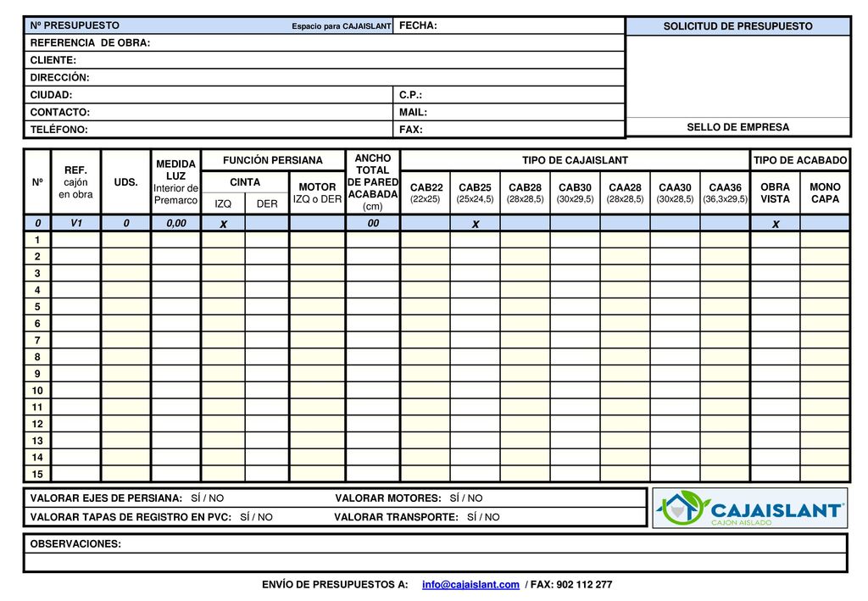The image size is (868, 601).
Task: Click the UDS. column header
Action: [x=125, y=182]
